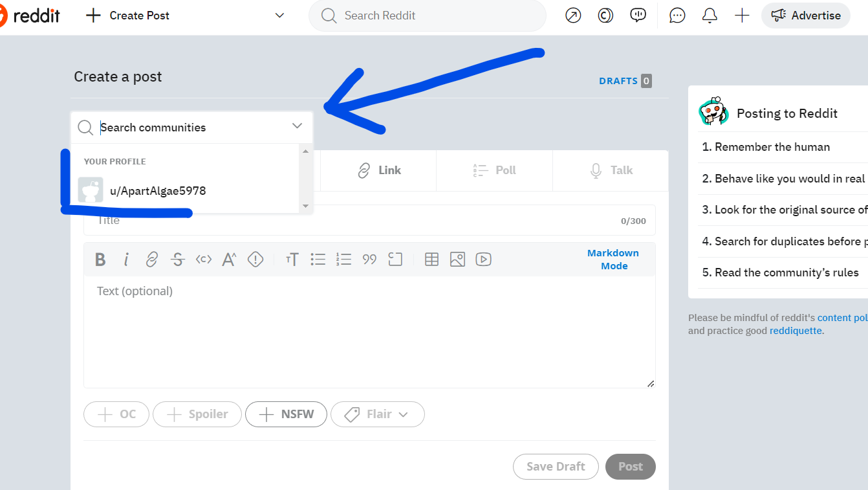Apply spoiler formatting icon in toolbar
Screen dimensions: 868x490
(x=255, y=260)
